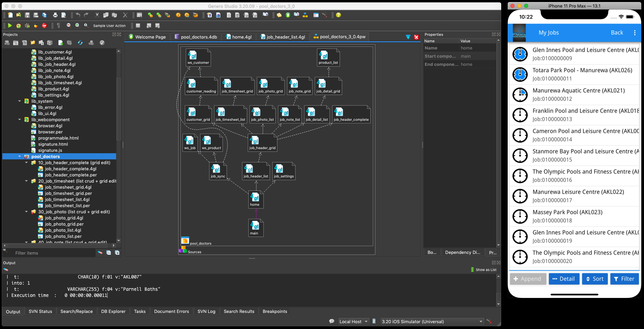Open the SVN Status bottom tab

40,311
